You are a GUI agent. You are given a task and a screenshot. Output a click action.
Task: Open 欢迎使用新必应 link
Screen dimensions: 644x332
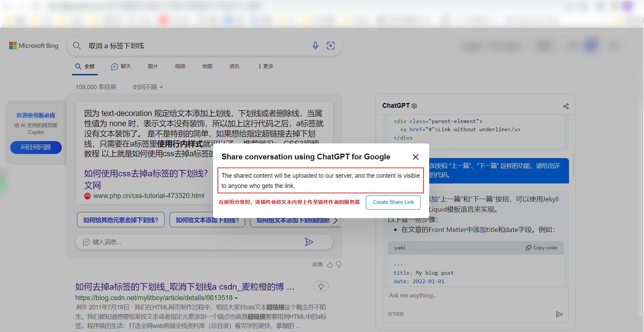coord(36,115)
